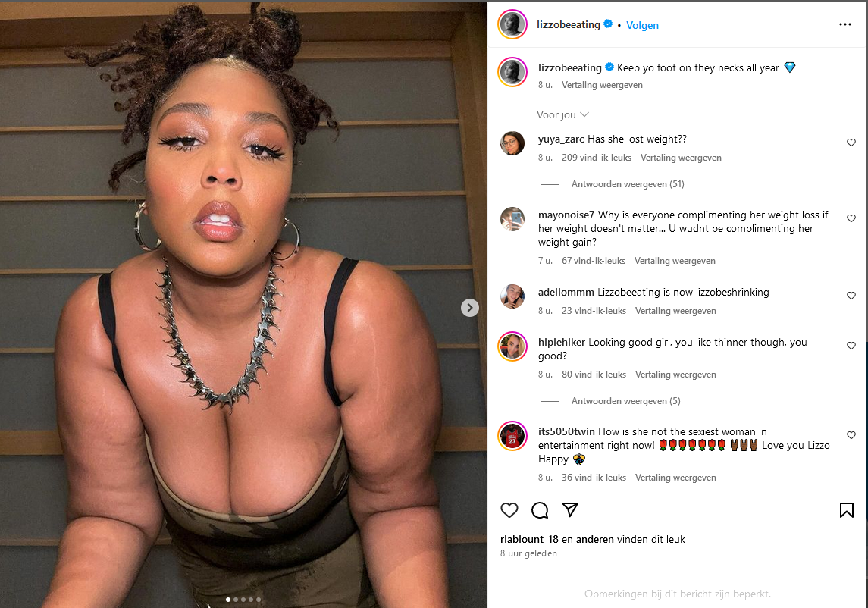Like the post with the heart icon
This screenshot has width=868, height=608.
tap(509, 510)
